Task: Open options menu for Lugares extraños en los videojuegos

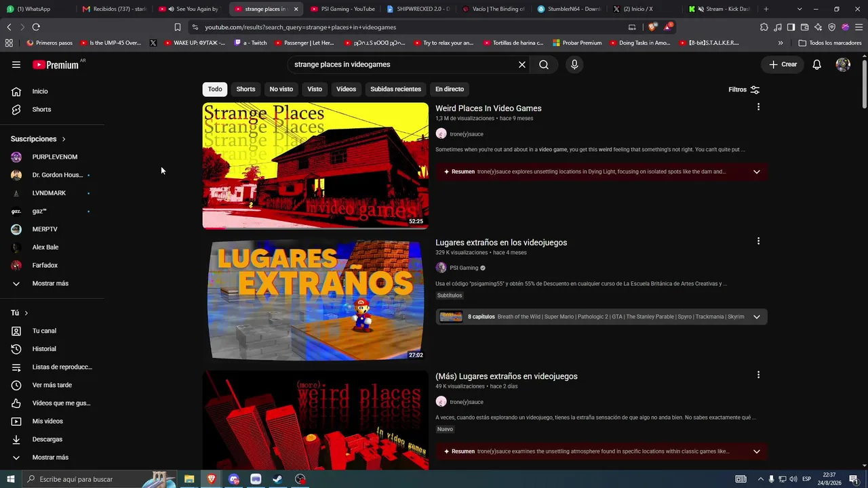Action: point(758,241)
